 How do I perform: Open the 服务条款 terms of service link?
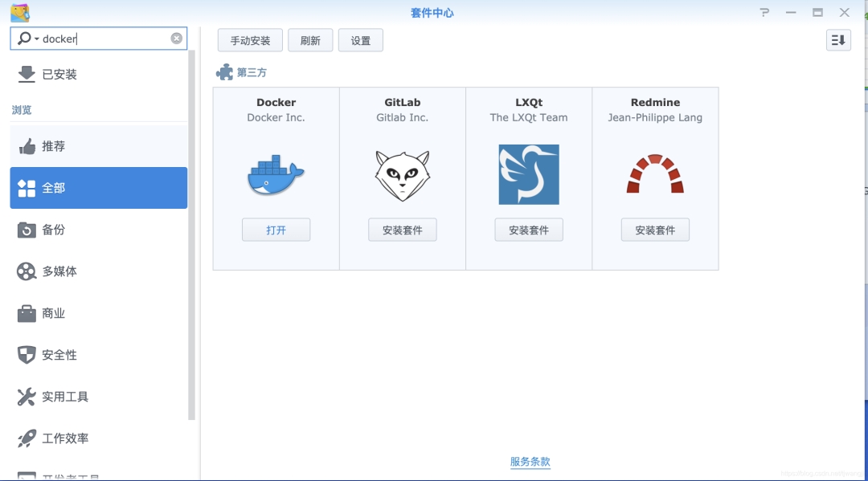click(x=530, y=462)
